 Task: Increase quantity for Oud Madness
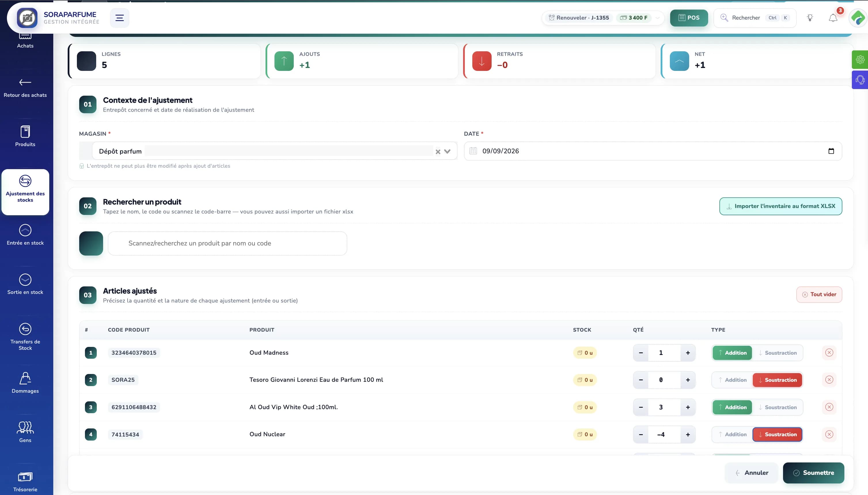(x=688, y=353)
